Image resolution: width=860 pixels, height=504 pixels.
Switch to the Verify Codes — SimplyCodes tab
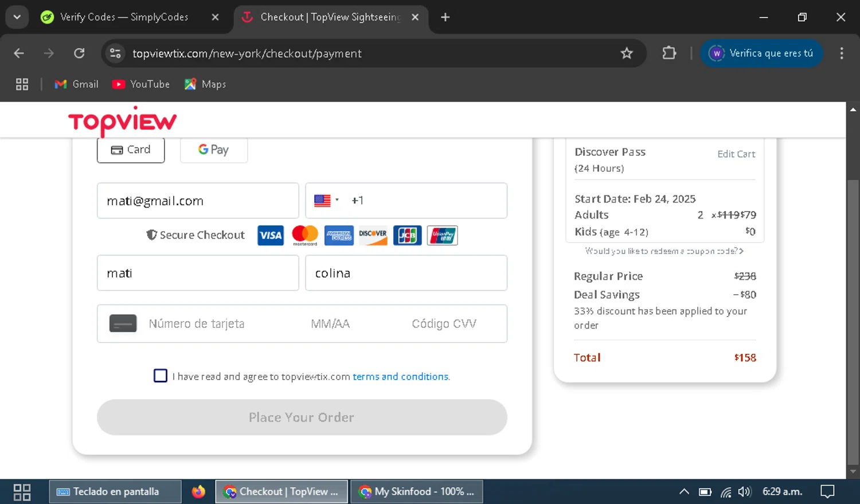tap(124, 17)
